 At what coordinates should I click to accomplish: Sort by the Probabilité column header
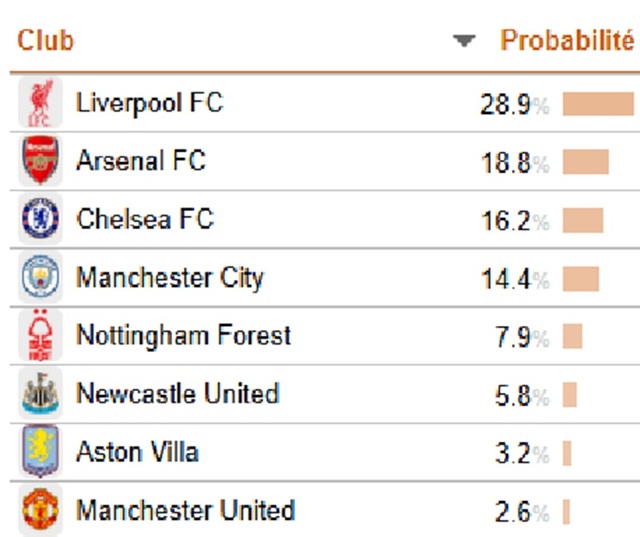point(566,42)
